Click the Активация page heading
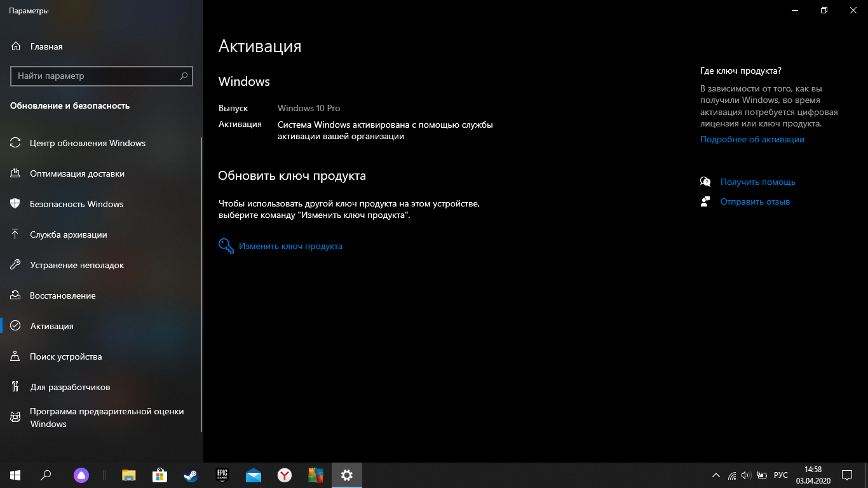 [260, 46]
